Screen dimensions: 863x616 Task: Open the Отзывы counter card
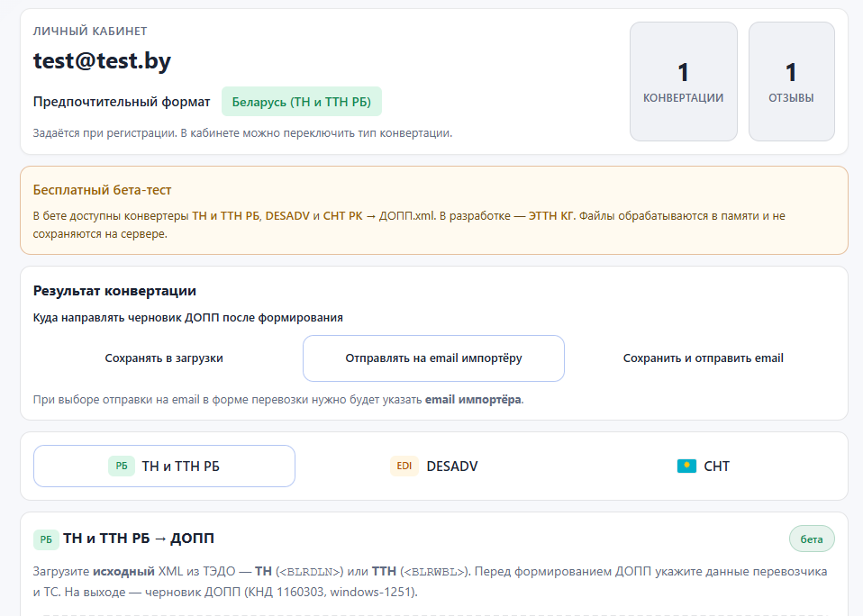[792, 81]
